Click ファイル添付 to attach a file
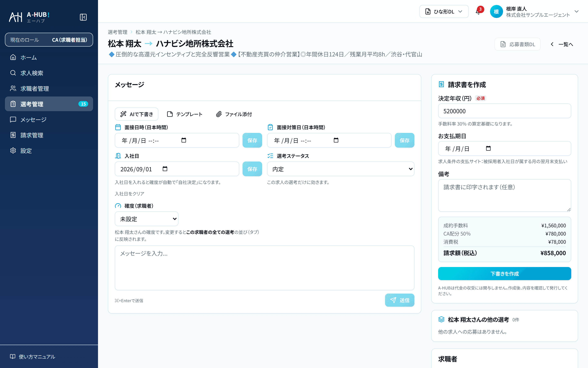 (x=234, y=114)
